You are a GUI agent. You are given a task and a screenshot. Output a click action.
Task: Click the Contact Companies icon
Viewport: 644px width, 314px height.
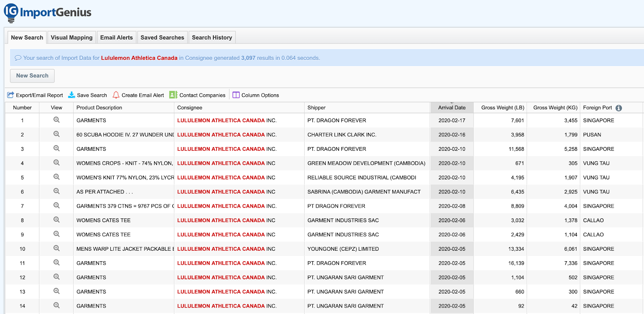click(x=173, y=95)
